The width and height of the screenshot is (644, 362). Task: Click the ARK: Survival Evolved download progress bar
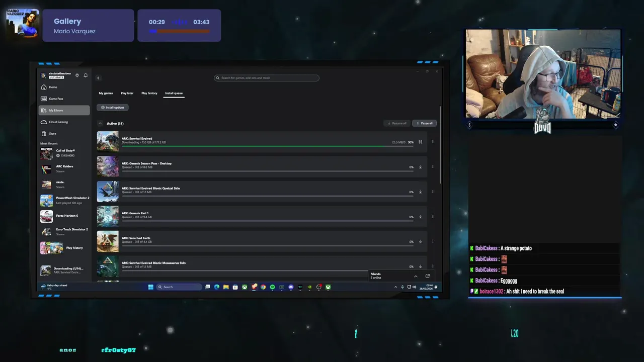pyautogui.click(x=268, y=146)
